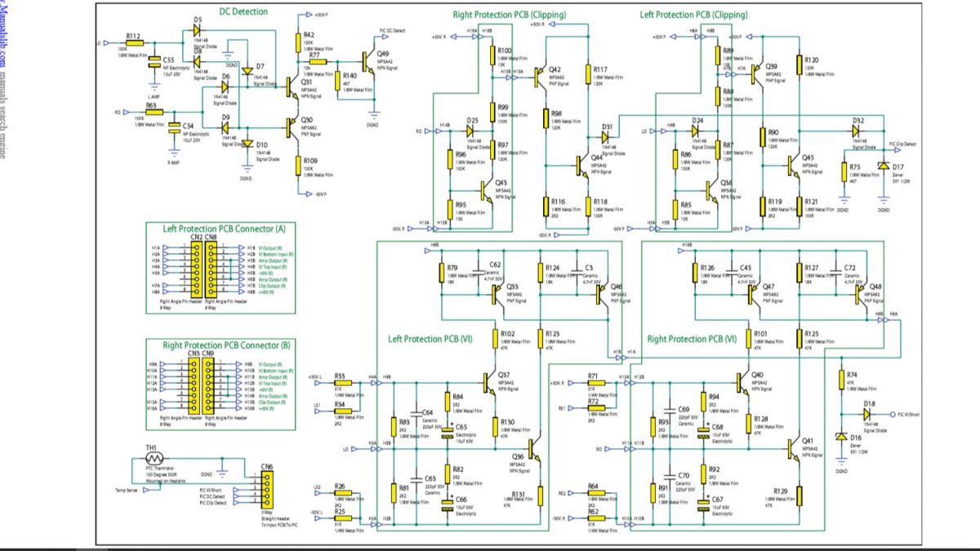The image size is (980, 551).
Task: Click the Q44 transistor label
Action: click(597, 158)
